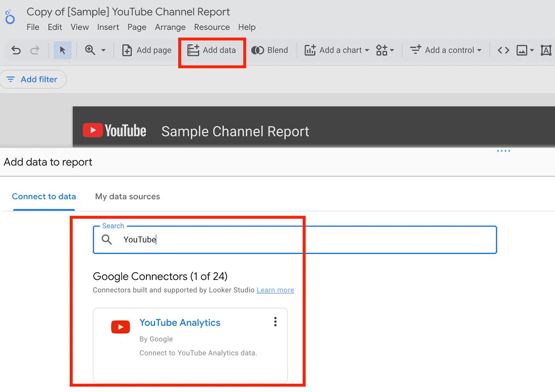Click the YouTube logo in report header

tap(114, 131)
